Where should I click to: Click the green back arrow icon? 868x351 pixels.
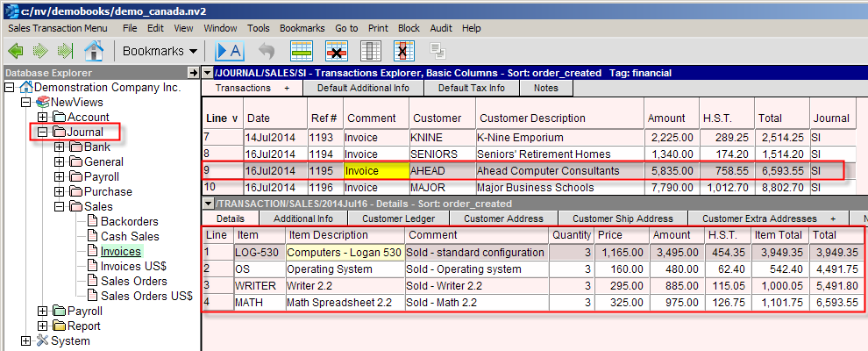17,50
